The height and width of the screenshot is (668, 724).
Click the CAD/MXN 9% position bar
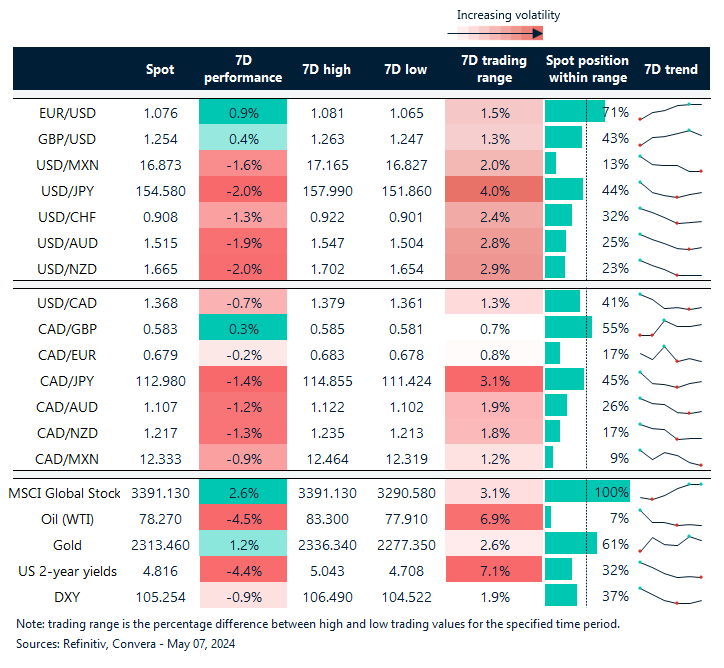[549, 457]
